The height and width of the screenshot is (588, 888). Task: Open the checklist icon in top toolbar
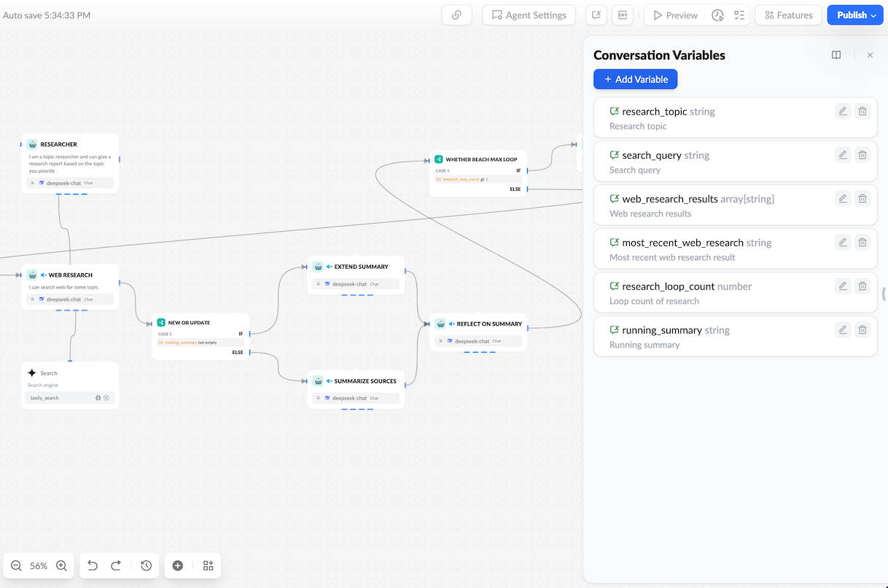point(739,15)
